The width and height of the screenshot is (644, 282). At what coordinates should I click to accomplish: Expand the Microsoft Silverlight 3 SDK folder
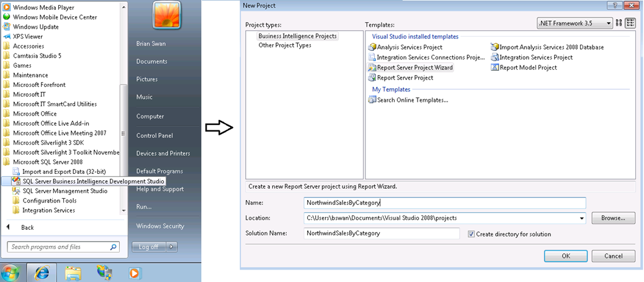[45, 143]
